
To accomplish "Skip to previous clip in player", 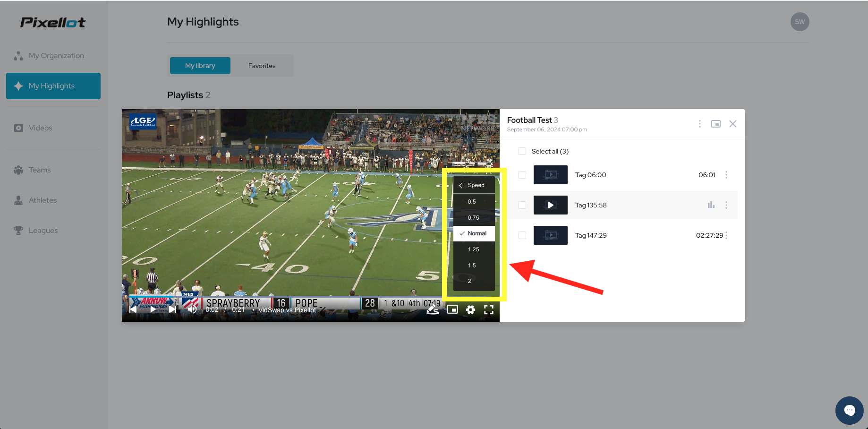I will point(133,309).
